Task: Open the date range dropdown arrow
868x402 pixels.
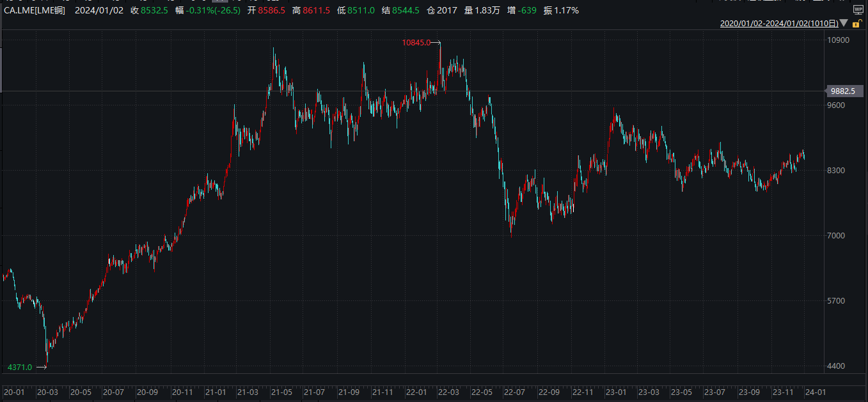Action: 844,24
